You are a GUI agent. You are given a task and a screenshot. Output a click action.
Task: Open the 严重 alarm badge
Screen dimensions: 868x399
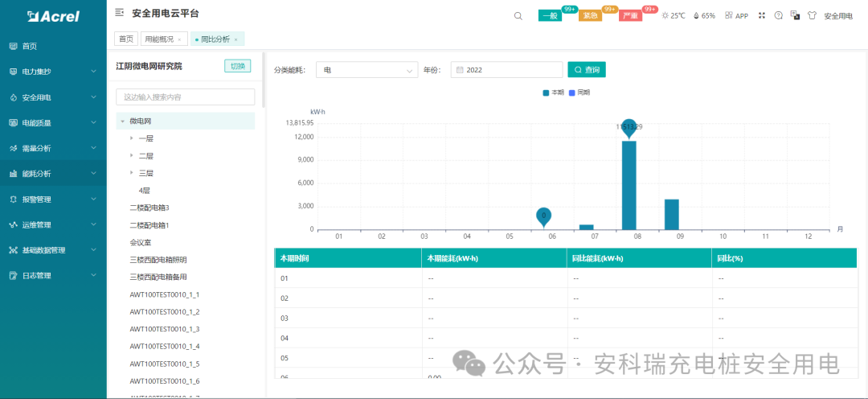631,16
